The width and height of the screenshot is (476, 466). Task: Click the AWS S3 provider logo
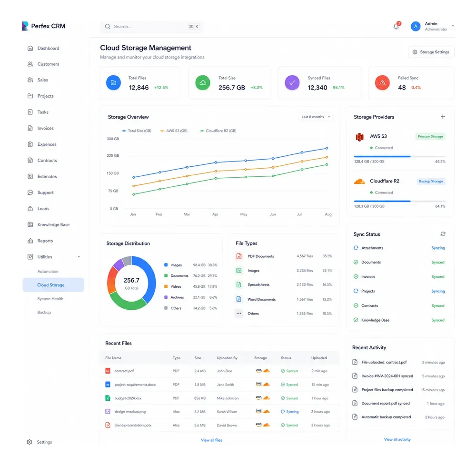click(360, 137)
